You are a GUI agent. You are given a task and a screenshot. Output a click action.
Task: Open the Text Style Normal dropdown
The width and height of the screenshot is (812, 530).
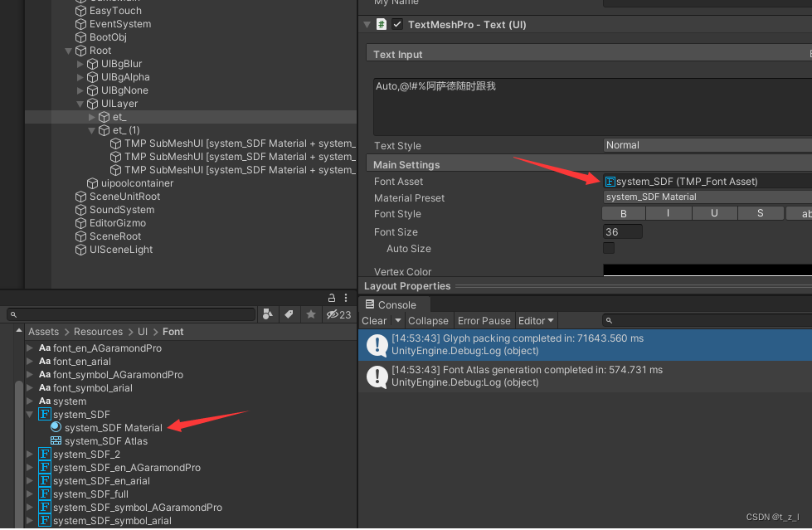(x=707, y=145)
